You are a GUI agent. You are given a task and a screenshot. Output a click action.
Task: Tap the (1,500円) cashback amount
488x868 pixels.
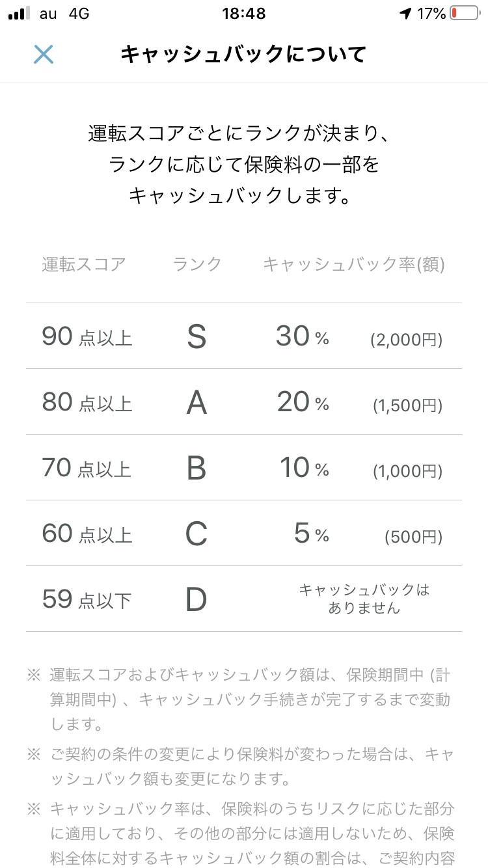click(407, 406)
